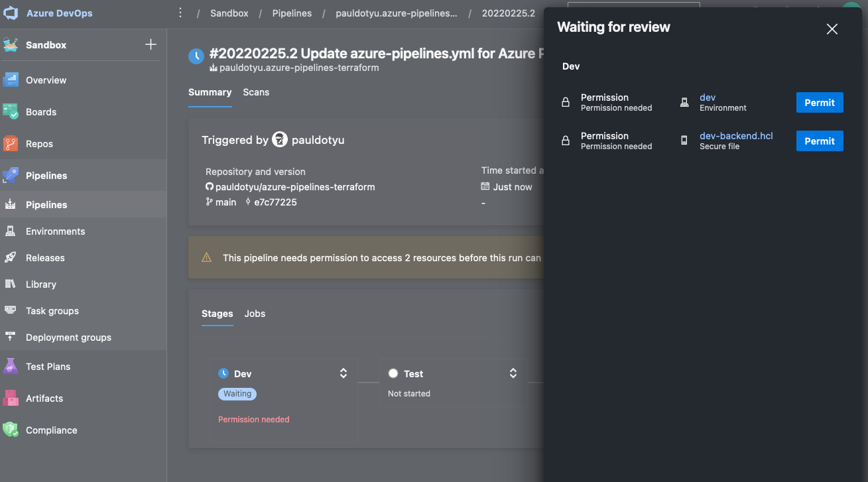The width and height of the screenshot is (868, 482).
Task: Close the Waiting for review panel
Action: click(832, 29)
